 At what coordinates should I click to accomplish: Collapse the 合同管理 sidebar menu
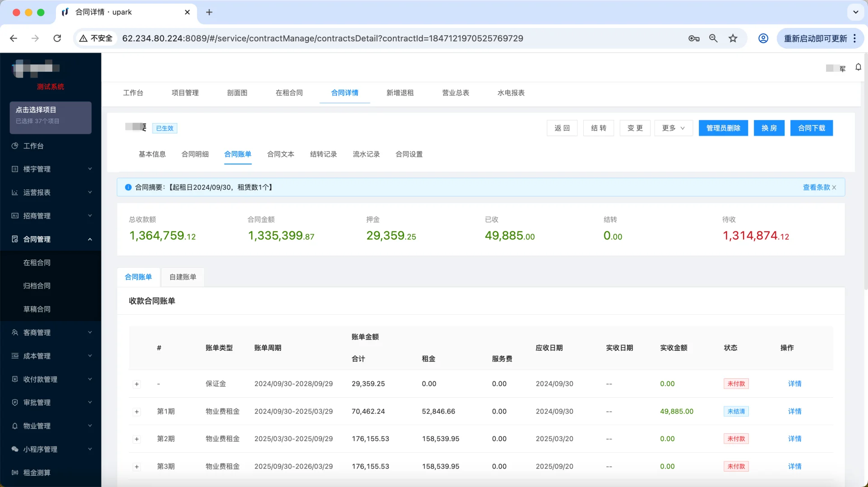click(37, 239)
